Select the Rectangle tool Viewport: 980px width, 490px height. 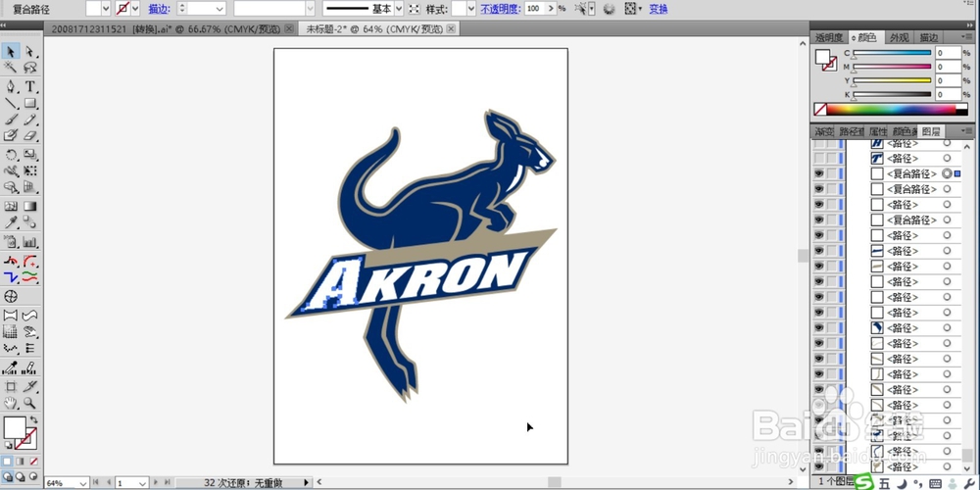point(30,103)
